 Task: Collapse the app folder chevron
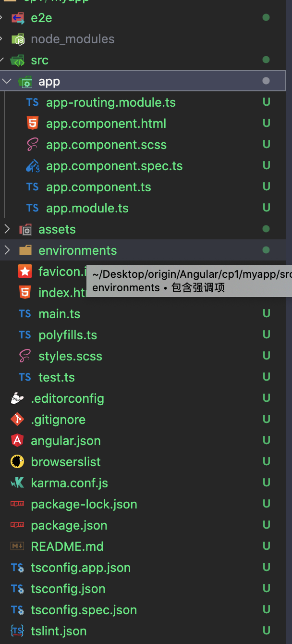click(7, 81)
